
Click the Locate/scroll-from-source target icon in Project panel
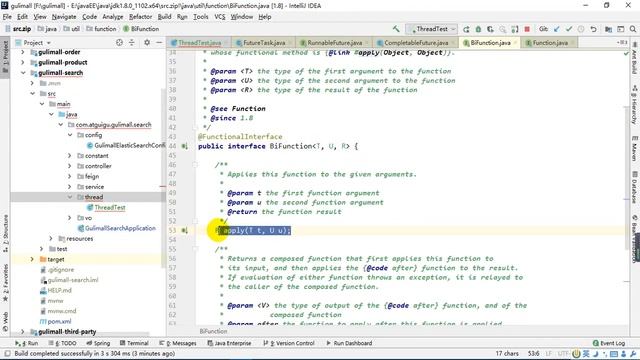pyautogui.click(x=119, y=42)
